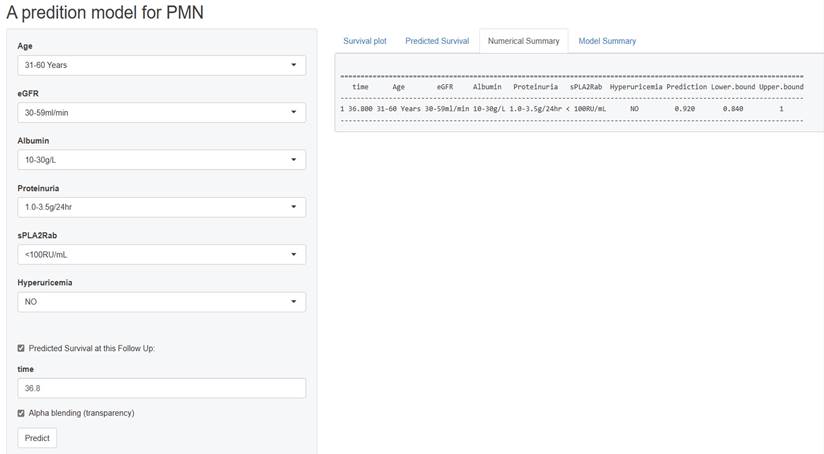The image size is (824, 454).
Task: Switch to the Survival plot tab
Action: click(x=365, y=41)
